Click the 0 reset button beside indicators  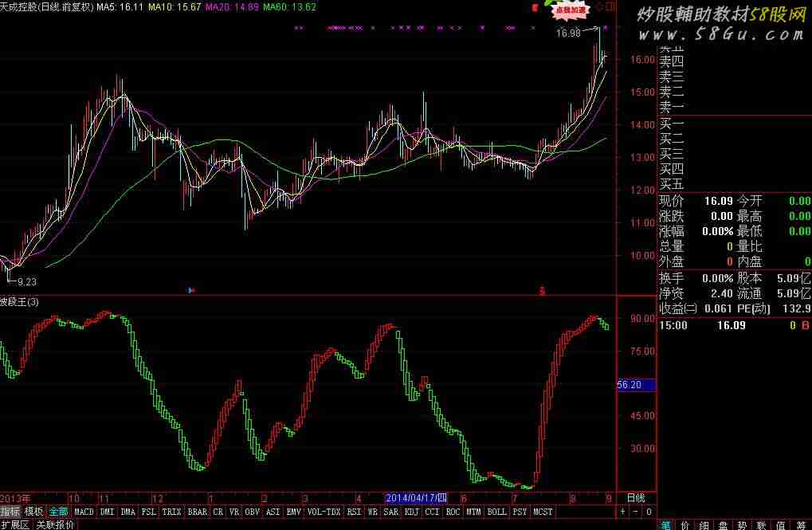tap(648, 512)
